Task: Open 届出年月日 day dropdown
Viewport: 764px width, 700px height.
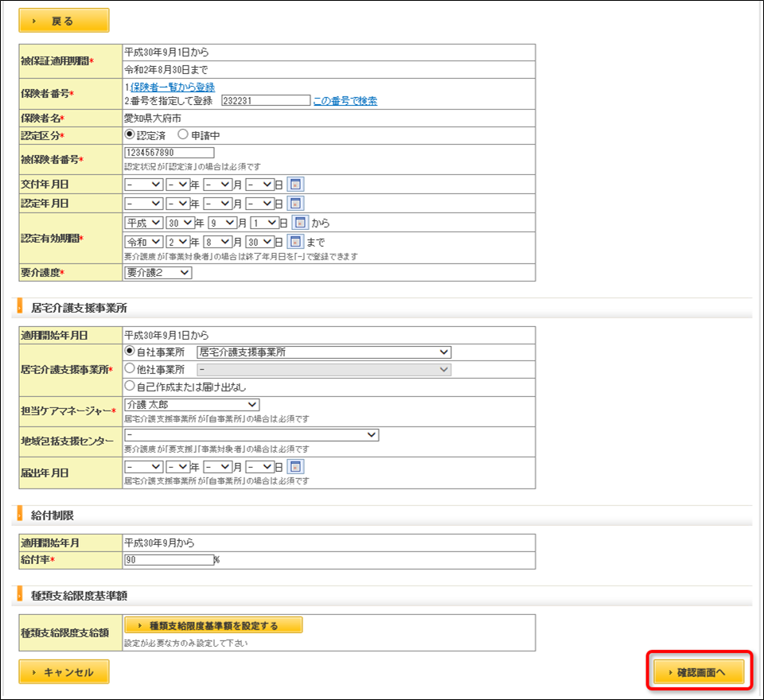Action: pos(259,467)
